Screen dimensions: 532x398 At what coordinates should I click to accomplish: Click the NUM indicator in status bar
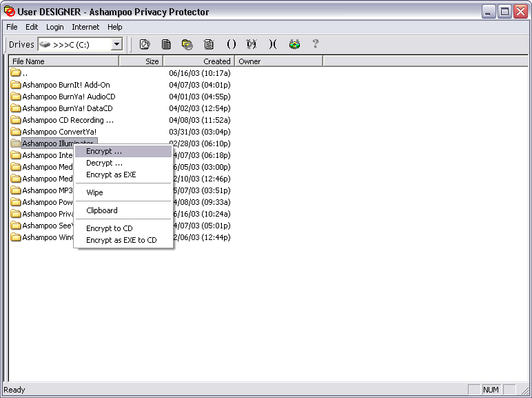coord(491,390)
